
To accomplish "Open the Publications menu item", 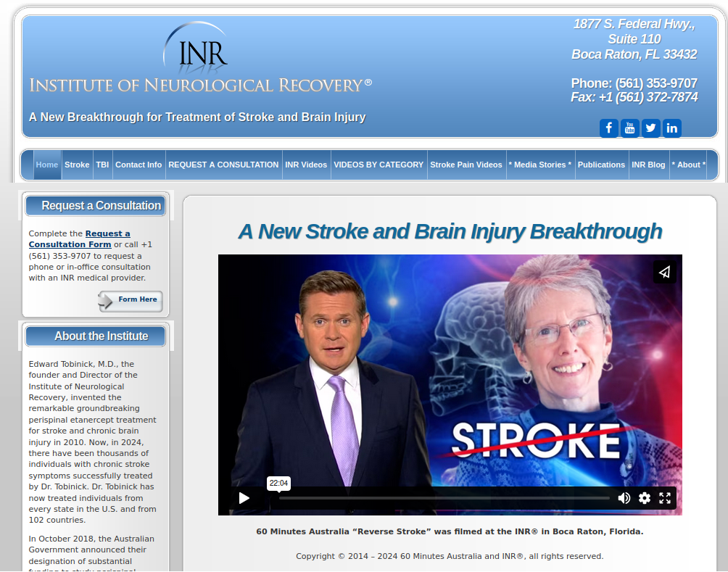I will point(601,165).
